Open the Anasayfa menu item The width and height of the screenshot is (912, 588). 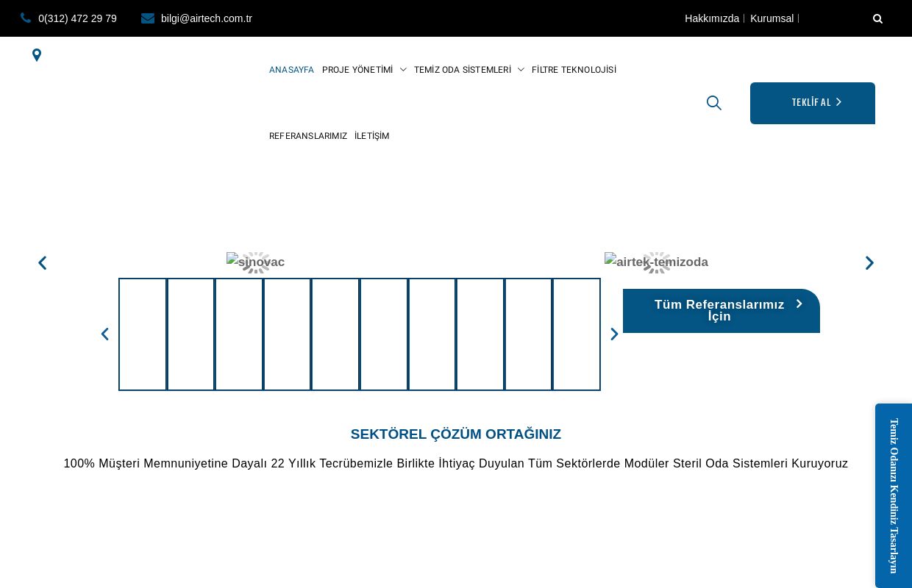(291, 70)
